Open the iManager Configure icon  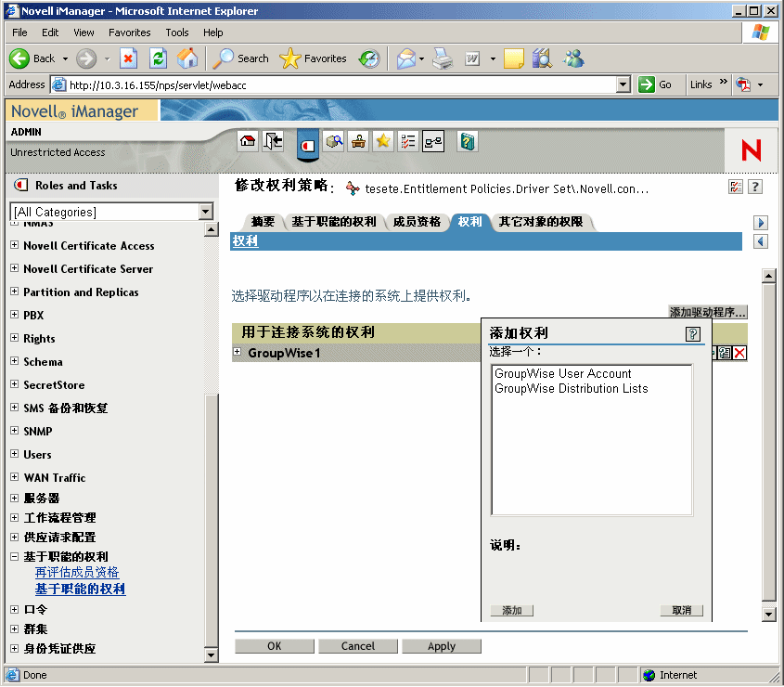358,142
